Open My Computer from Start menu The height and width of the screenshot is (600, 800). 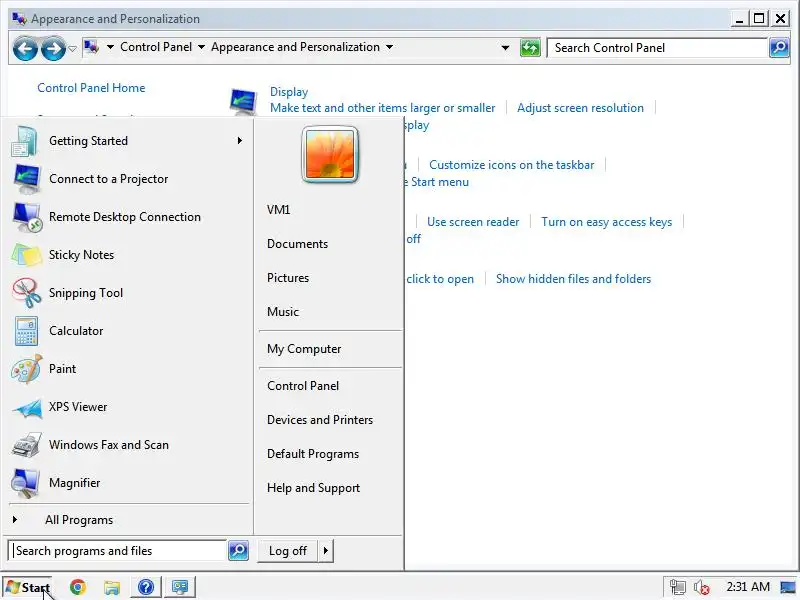(x=304, y=349)
